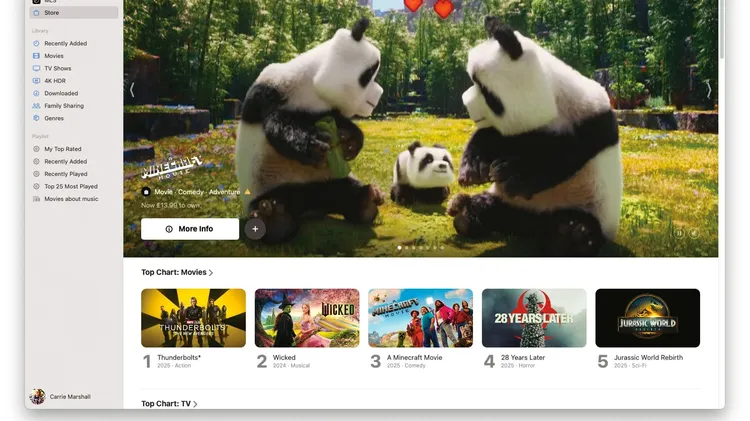Click the vertical scrollbar thumb
Viewport: 750px width, 421px height.
[721, 29]
